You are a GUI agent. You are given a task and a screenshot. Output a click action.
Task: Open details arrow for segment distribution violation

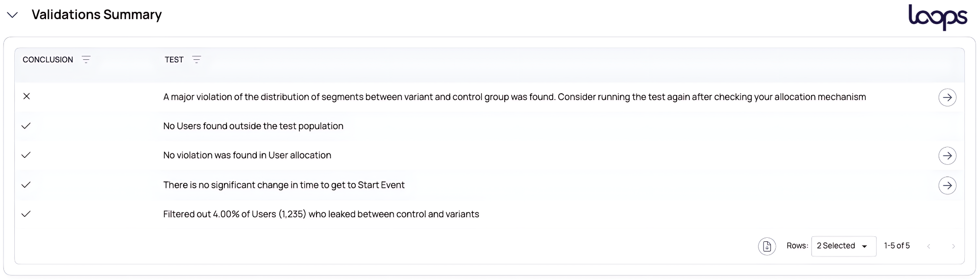click(x=947, y=97)
